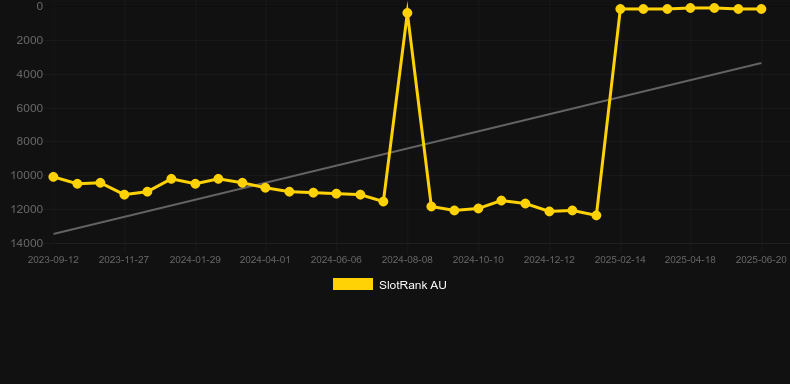The width and height of the screenshot is (790, 384).
Task: Click the y-axis value 6000
Action: tap(30, 108)
